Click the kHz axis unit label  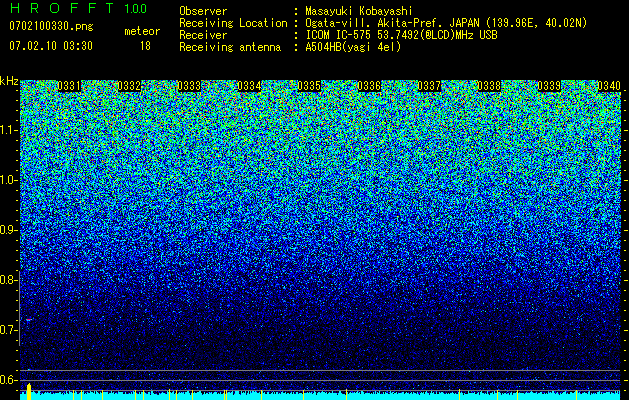(x=9, y=81)
